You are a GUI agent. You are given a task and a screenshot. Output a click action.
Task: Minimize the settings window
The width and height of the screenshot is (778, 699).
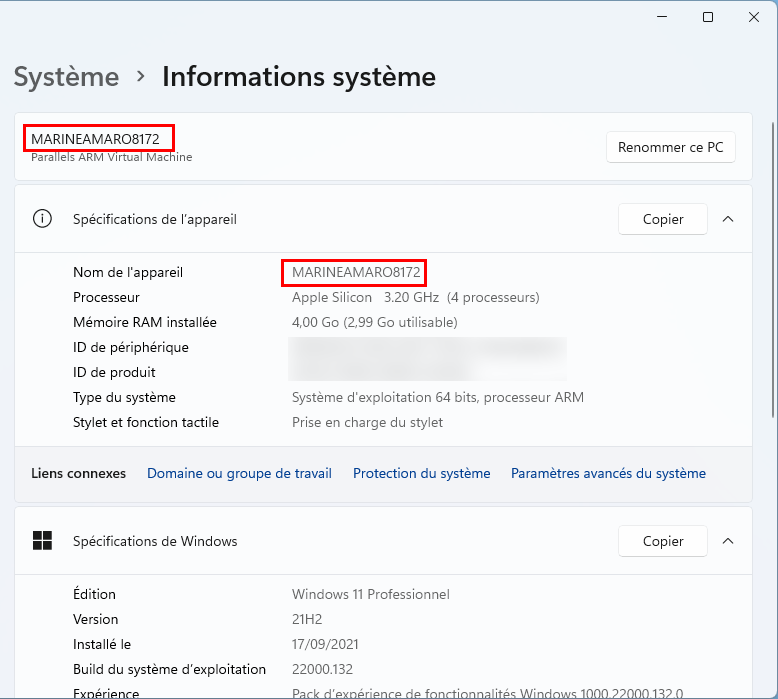662,17
